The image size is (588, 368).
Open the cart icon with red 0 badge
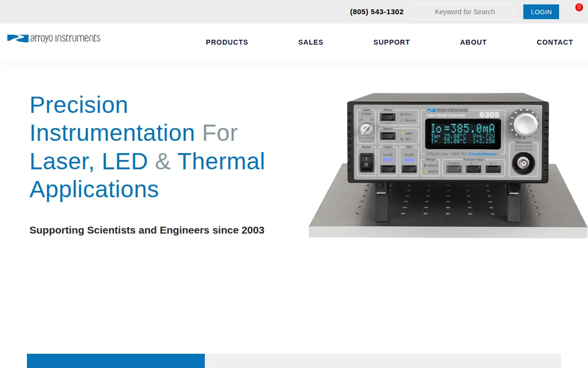(579, 8)
